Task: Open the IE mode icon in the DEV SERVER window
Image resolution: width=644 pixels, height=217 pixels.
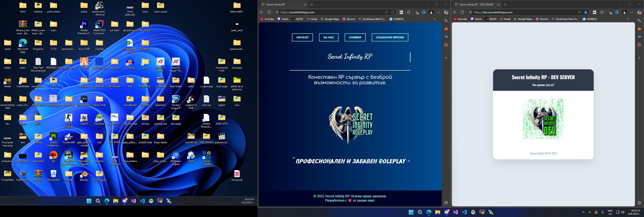Action: (x=617, y=12)
